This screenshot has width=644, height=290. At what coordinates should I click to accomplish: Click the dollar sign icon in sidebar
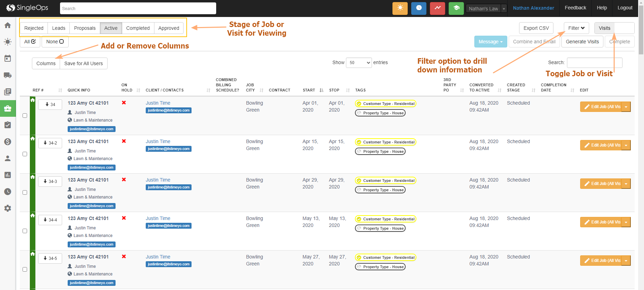click(8, 142)
